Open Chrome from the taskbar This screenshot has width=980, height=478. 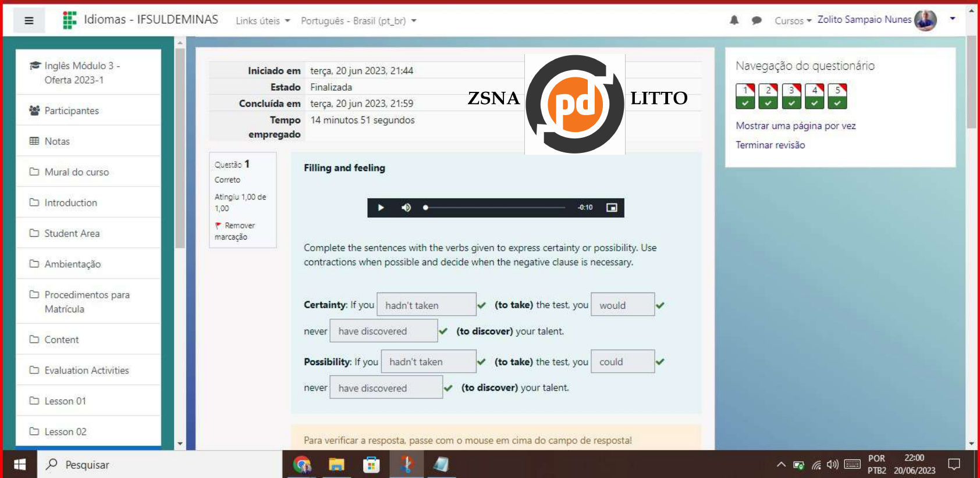[302, 465]
